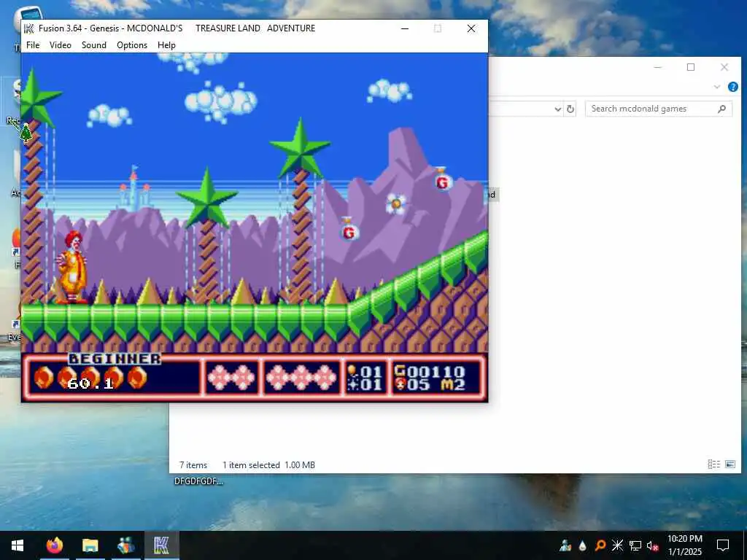Open the Sound menu in Fusion
This screenshot has width=747, height=560.
[94, 45]
